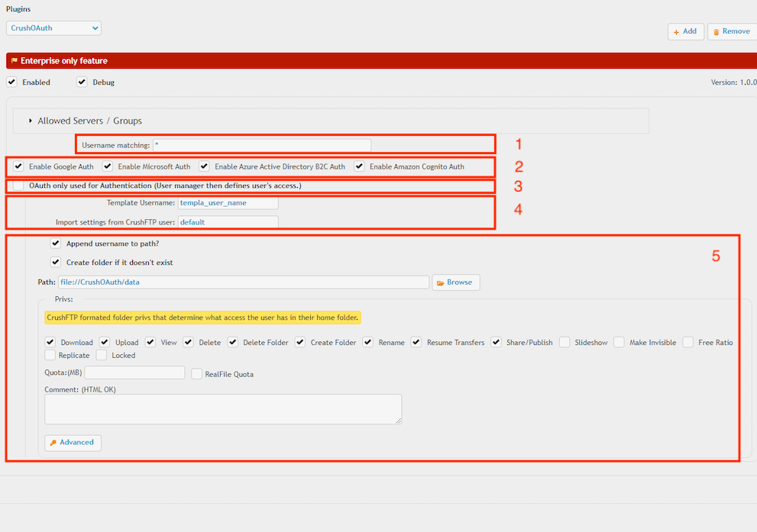Uncheck the Share/Publish privilege
Screen dimensions: 757x532
pos(496,342)
